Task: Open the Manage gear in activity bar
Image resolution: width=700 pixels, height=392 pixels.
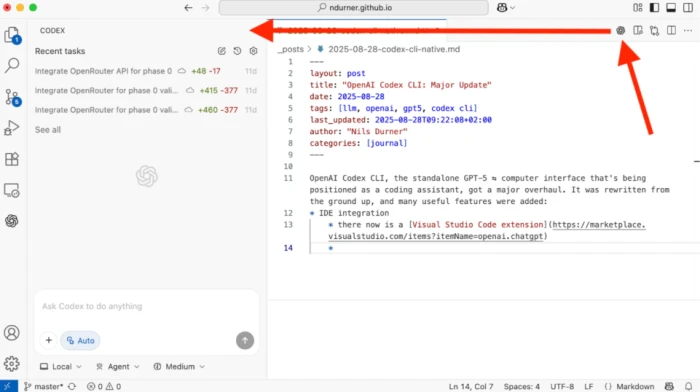Action: 12,363
